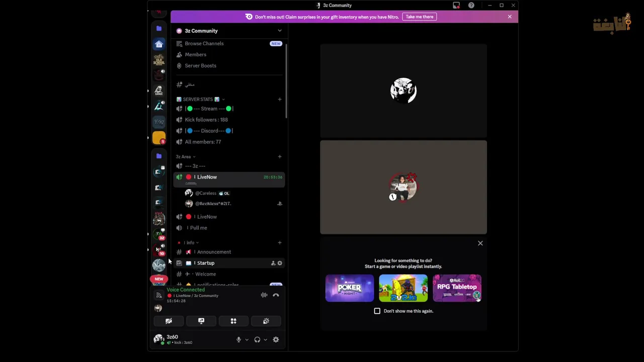Open microphone input options chevron
644x362 pixels.
pos(247,340)
